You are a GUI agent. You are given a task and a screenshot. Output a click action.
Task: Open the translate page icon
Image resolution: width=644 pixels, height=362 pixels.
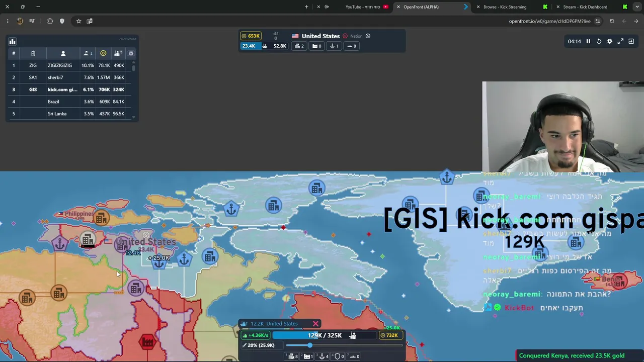[90, 21]
